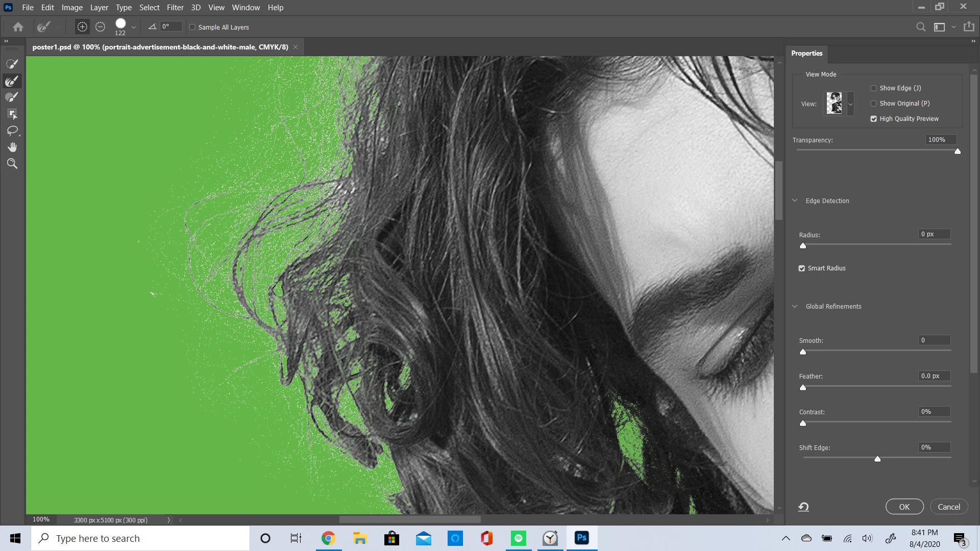Click the reset workspace arrow icon
This screenshot has width=980, height=551.
click(803, 507)
